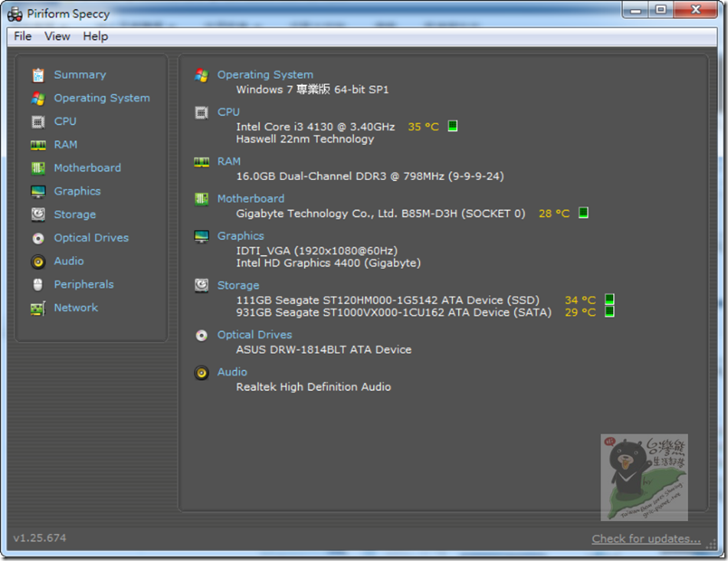Click Check for updates link

(x=647, y=538)
